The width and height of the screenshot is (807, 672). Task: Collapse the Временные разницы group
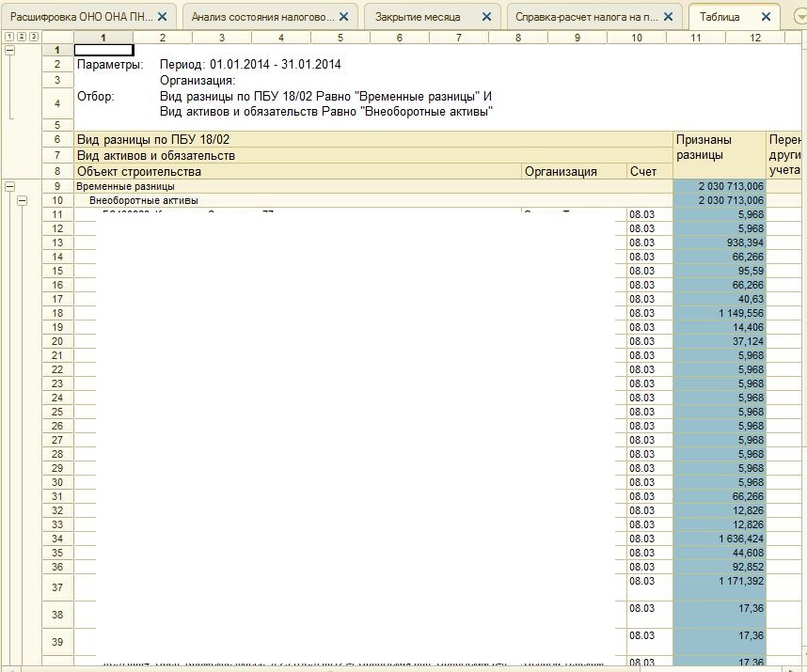pos(9,186)
